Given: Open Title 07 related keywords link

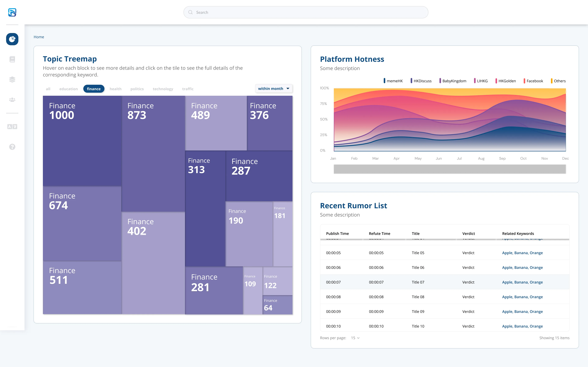Looking at the screenshot, I should (522, 282).
